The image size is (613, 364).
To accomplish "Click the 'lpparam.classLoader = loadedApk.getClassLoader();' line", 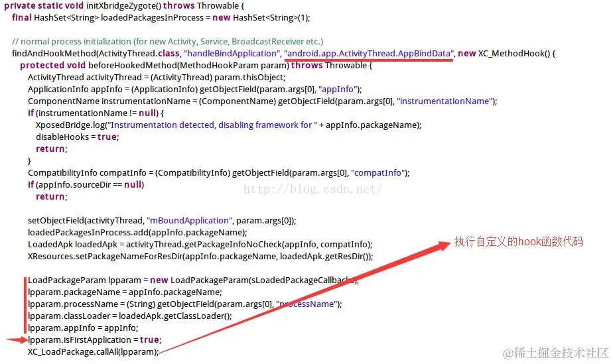I will (130, 316).
